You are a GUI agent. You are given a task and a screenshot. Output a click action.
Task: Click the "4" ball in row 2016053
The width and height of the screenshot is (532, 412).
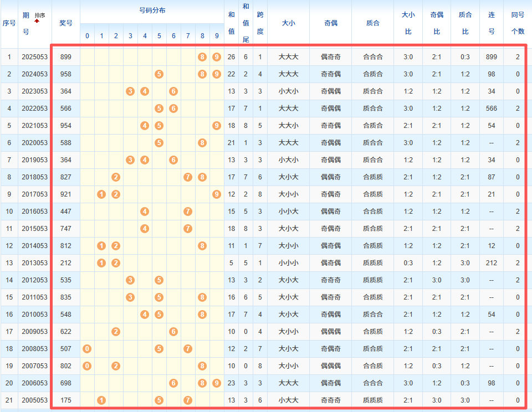(145, 211)
